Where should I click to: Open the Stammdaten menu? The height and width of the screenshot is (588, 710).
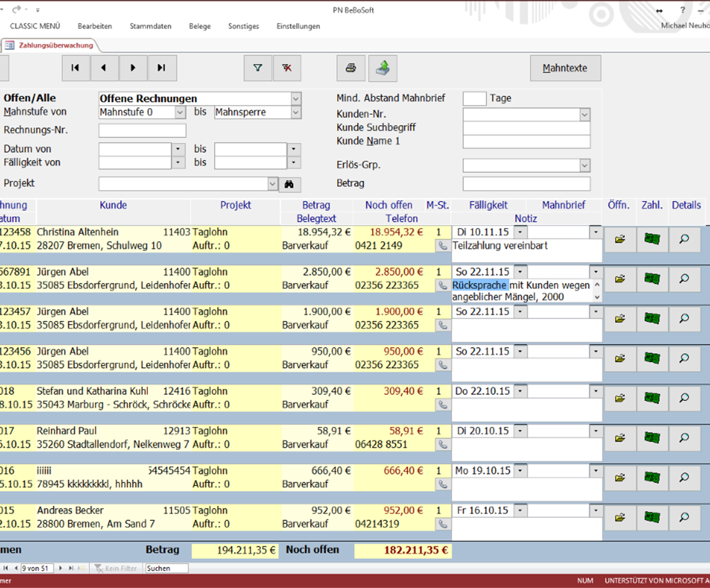tap(150, 26)
